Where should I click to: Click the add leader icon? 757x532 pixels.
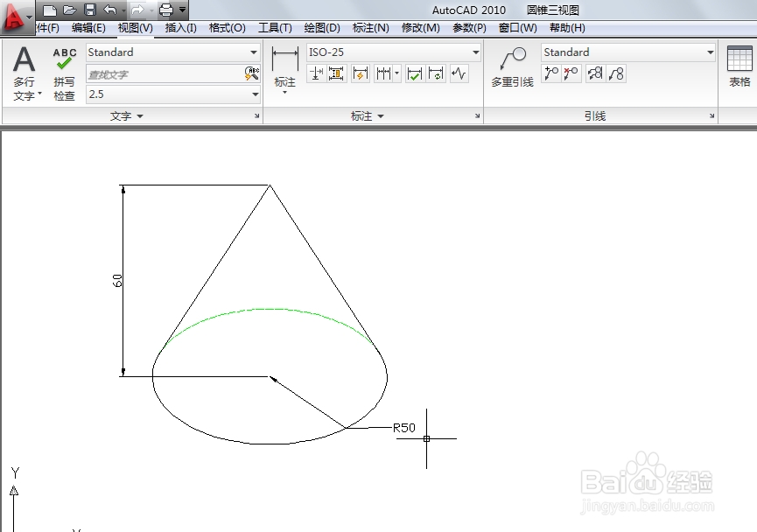click(551, 73)
